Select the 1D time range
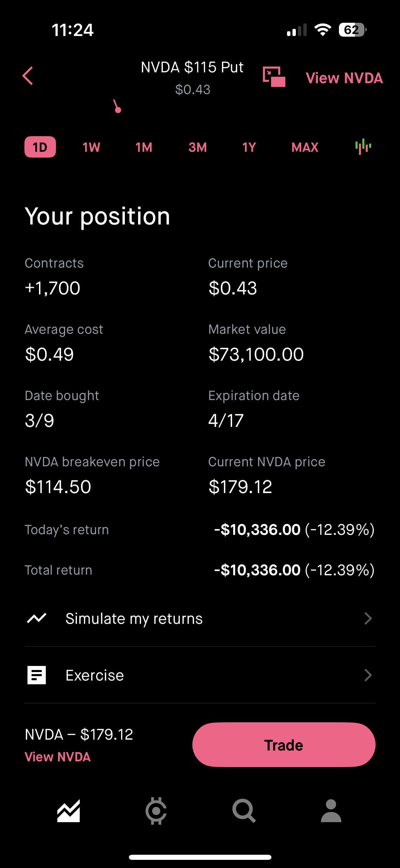This screenshot has height=868, width=400. point(40,147)
